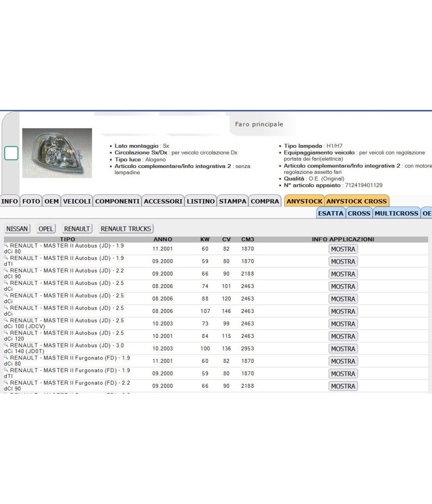Click the KW column header
The width and height of the screenshot is (432, 504).
click(x=205, y=240)
